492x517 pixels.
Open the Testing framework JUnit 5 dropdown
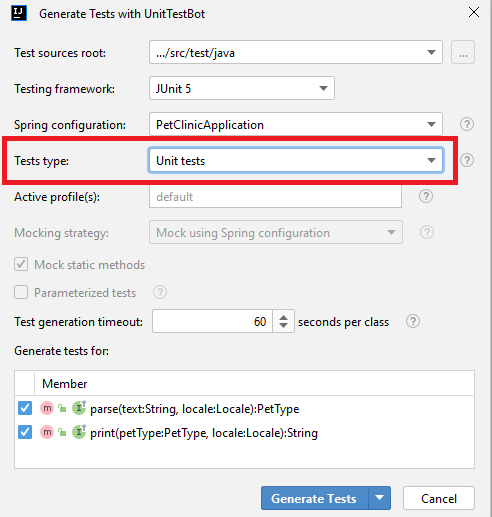point(242,88)
